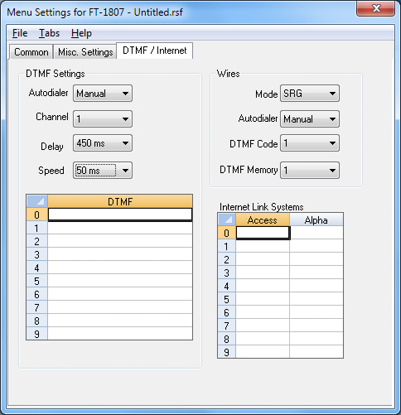Screen dimensions: 401x415
Task: Open the Delay 450 ms dropdown
Action: 103,143
